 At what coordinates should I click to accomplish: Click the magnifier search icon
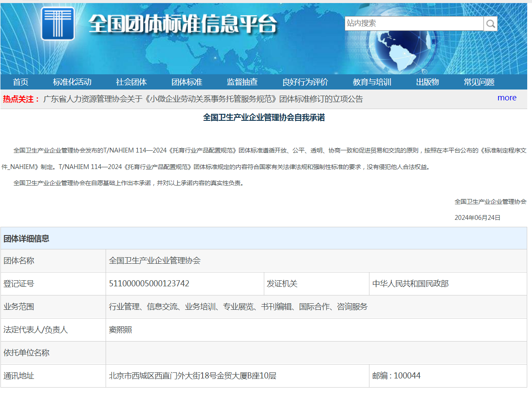(x=491, y=23)
